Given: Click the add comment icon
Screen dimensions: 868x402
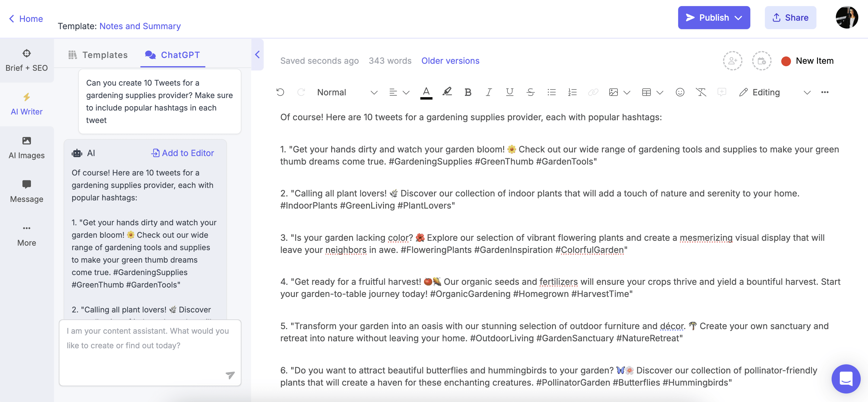Looking at the screenshot, I should coord(722,92).
